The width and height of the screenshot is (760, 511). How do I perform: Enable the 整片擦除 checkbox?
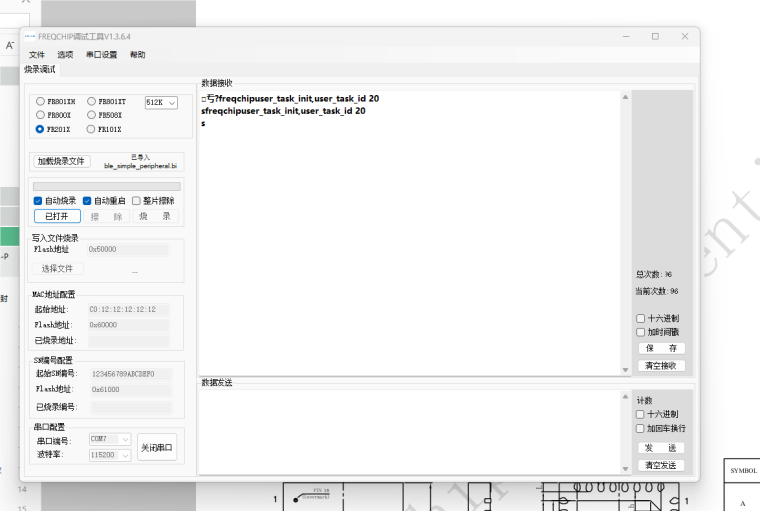point(136,201)
